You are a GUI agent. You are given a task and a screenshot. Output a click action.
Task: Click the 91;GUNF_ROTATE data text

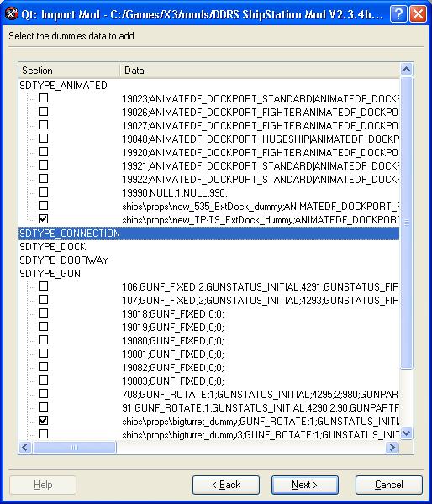(x=261, y=408)
